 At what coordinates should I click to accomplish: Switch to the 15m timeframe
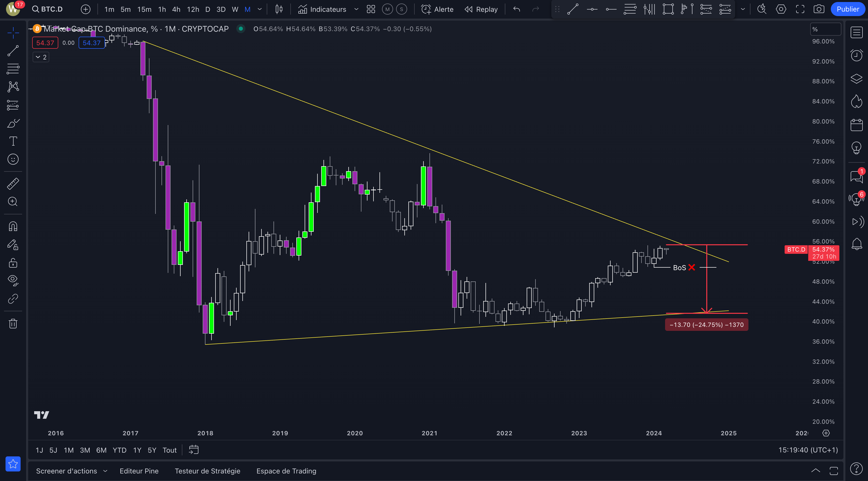coord(144,9)
